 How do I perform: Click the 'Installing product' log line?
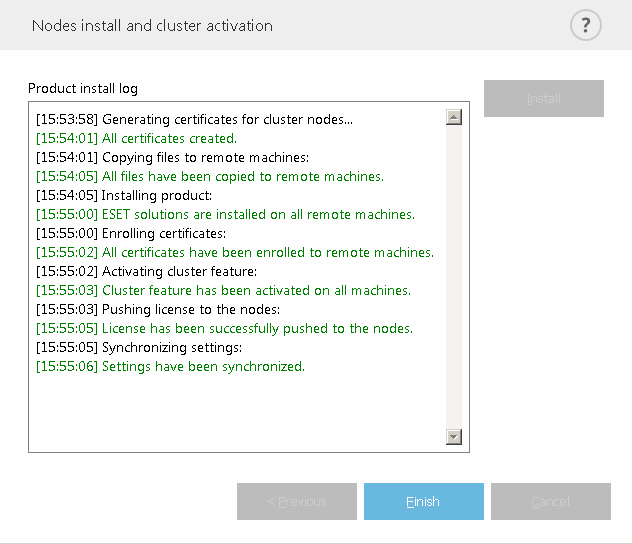point(124,196)
